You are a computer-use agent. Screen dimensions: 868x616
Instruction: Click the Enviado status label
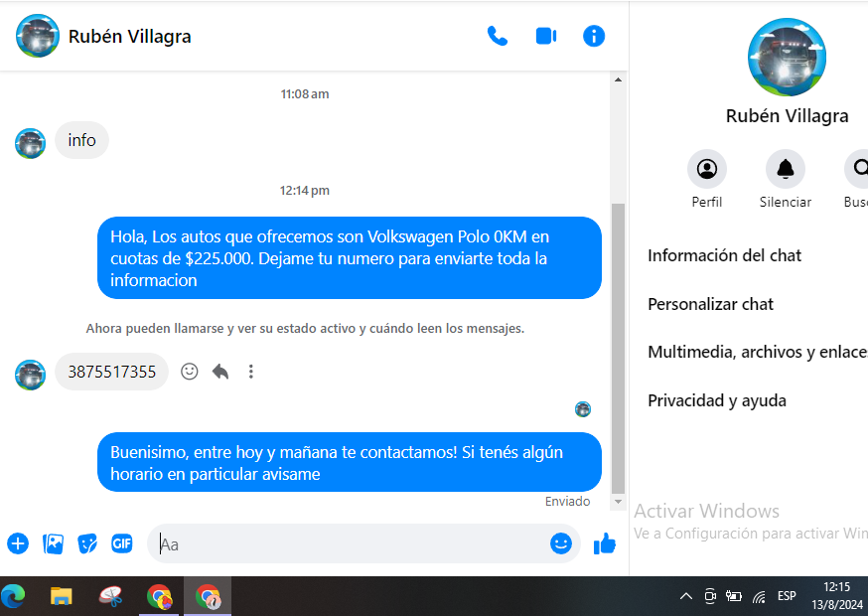click(x=567, y=502)
